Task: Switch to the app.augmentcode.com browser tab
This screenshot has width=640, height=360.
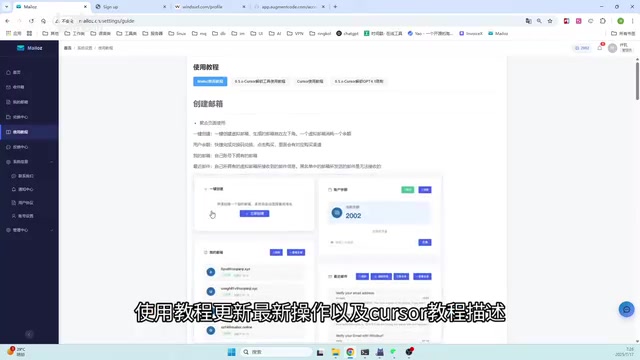Action: [289, 7]
